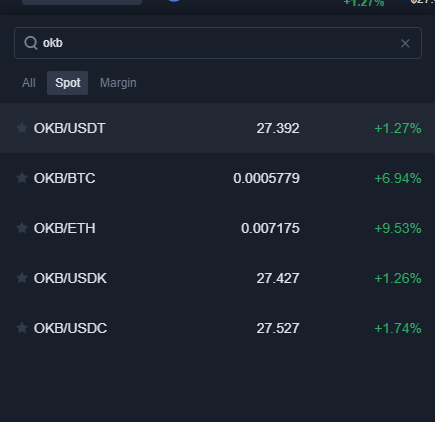Select the Spot tab
The height and width of the screenshot is (422, 435).
coord(68,83)
